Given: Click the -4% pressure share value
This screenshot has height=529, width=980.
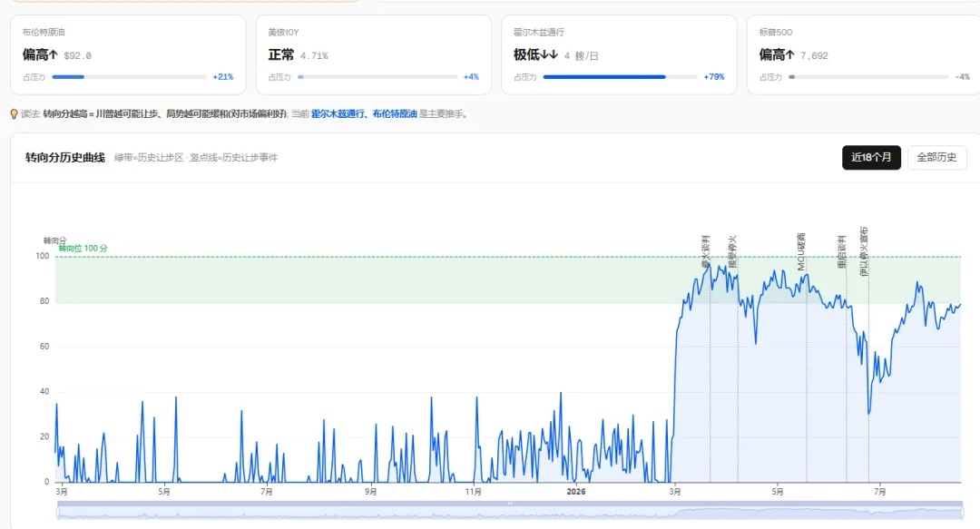Looking at the screenshot, I should [x=963, y=77].
